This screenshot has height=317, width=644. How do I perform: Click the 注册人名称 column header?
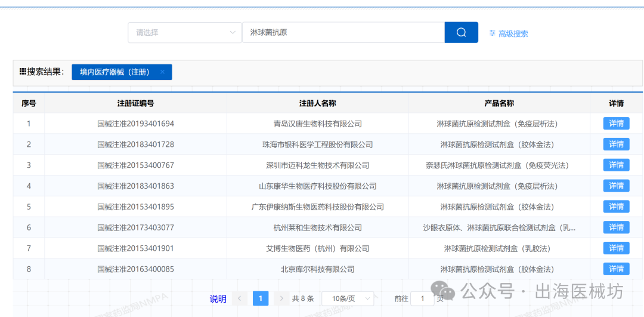317,103
